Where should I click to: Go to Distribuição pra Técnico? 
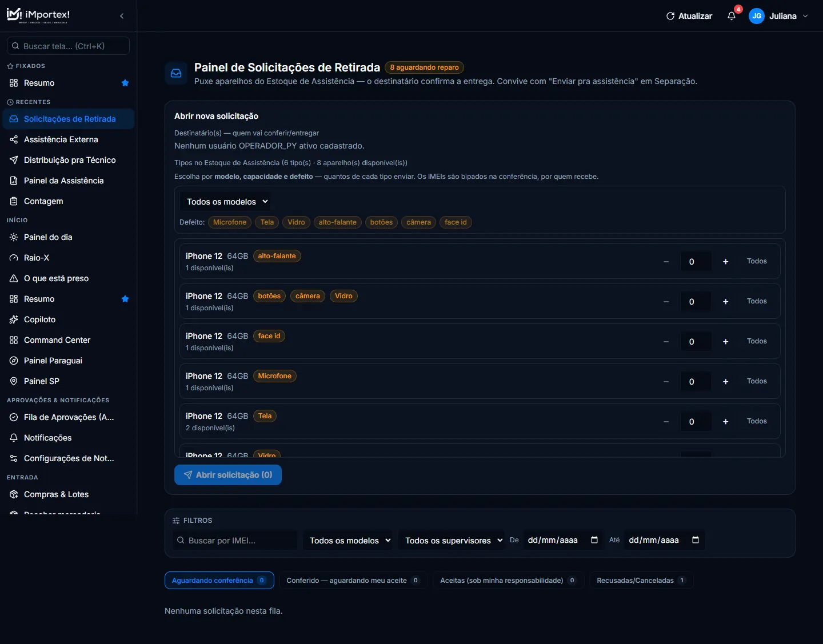(x=69, y=160)
